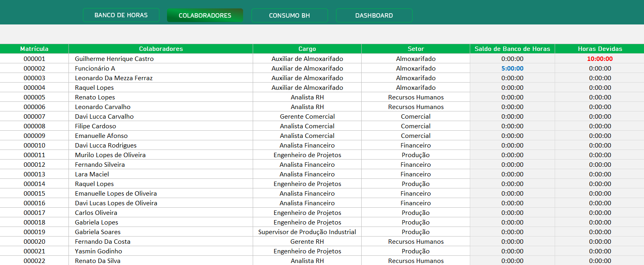
Task: Select the Gerente RH cargo cell
Action: (x=307, y=242)
